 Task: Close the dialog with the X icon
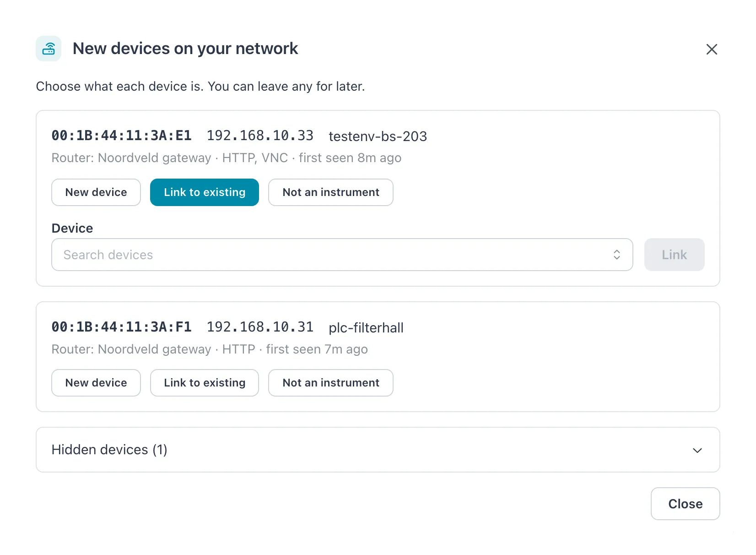tap(712, 49)
